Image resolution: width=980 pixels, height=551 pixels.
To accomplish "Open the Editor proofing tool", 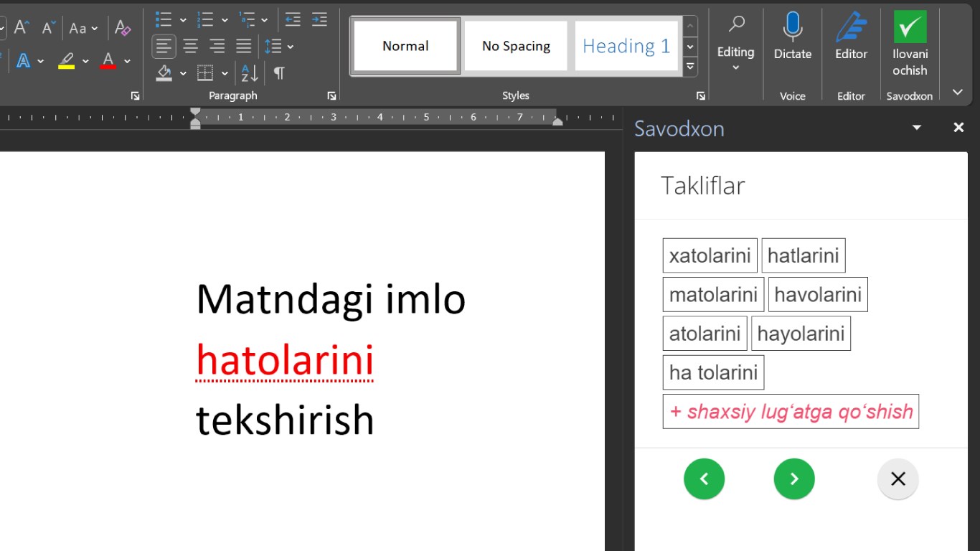I will [x=852, y=36].
